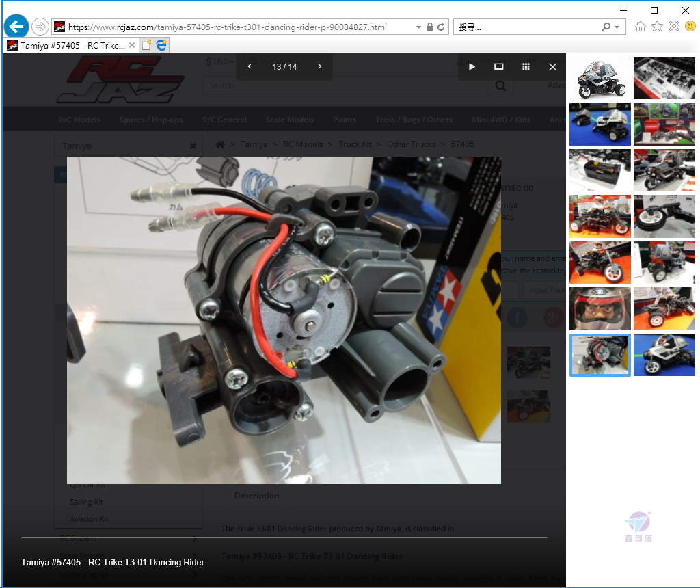Image resolution: width=700 pixels, height=588 pixels.
Task: Start the lightbox slideshow play button
Action: (x=472, y=66)
